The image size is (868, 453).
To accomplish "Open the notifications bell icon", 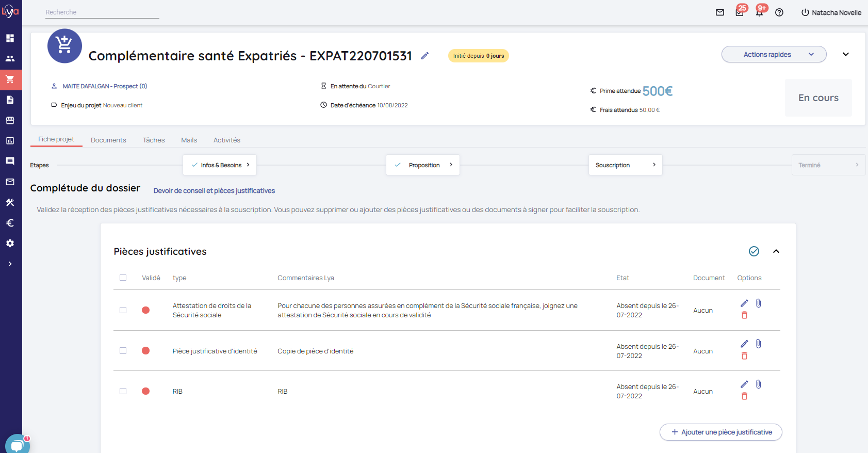I will (x=759, y=12).
